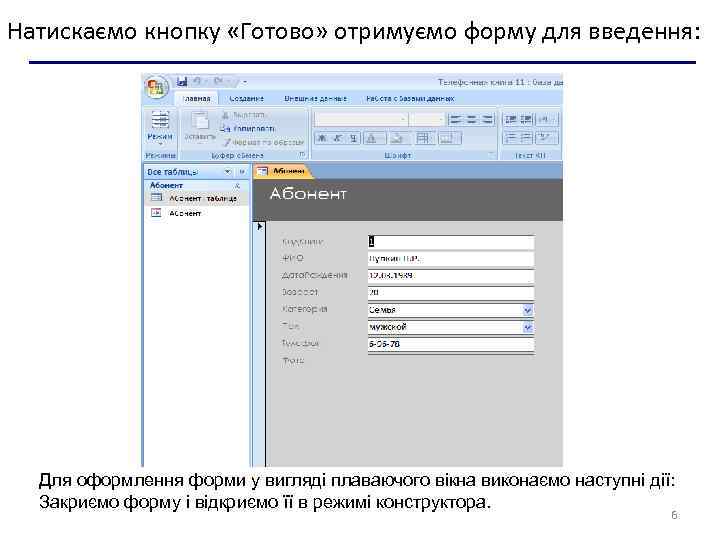The image size is (720, 540).
Task: Collapse the navigation pane with the shutter button
Action: pos(242,172)
